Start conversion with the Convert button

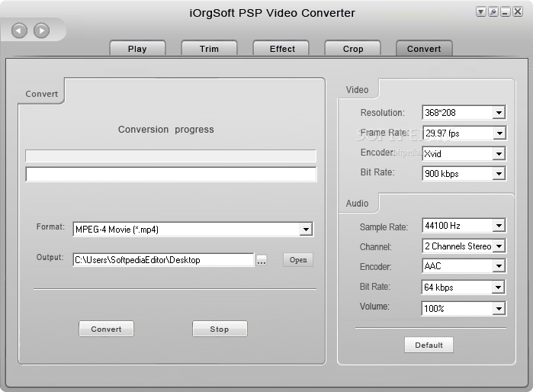[x=107, y=329]
